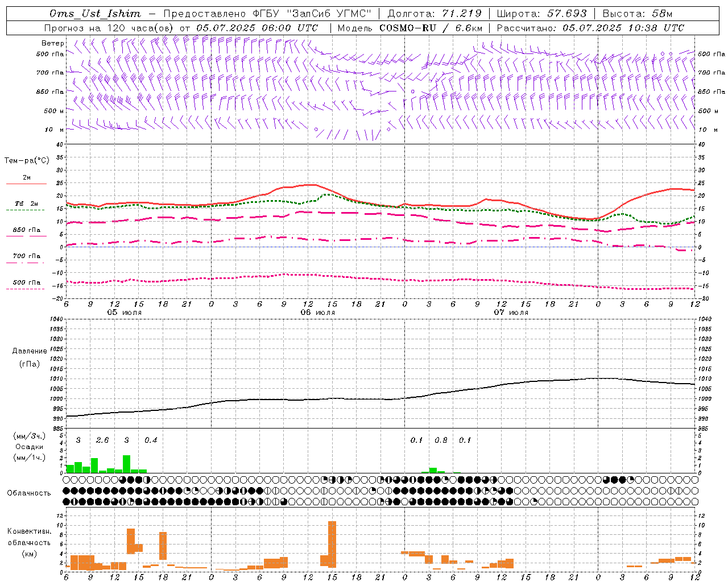
Task: Click the "Ветер" wind panel label
Action: pos(53,43)
